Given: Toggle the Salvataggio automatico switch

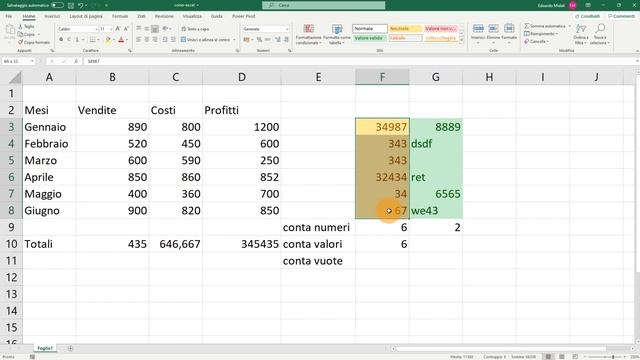Looking at the screenshot, I should (57, 5).
